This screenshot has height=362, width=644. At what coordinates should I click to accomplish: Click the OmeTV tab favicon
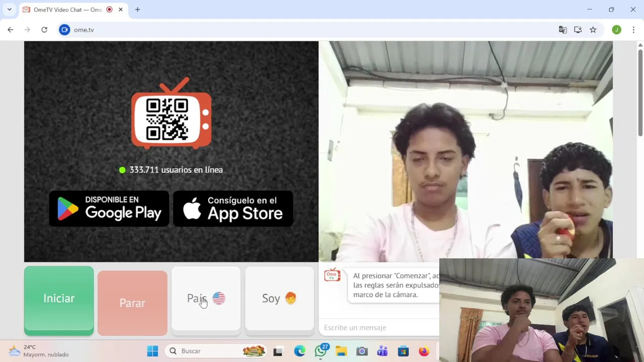click(x=26, y=10)
